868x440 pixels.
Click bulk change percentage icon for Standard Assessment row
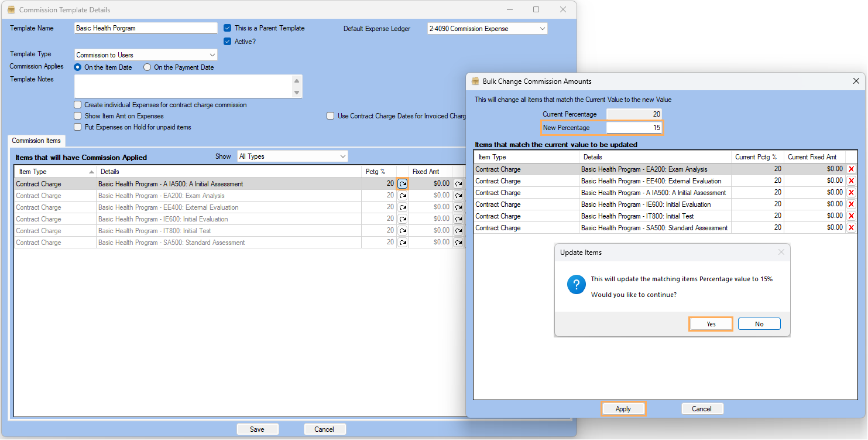pyautogui.click(x=402, y=243)
